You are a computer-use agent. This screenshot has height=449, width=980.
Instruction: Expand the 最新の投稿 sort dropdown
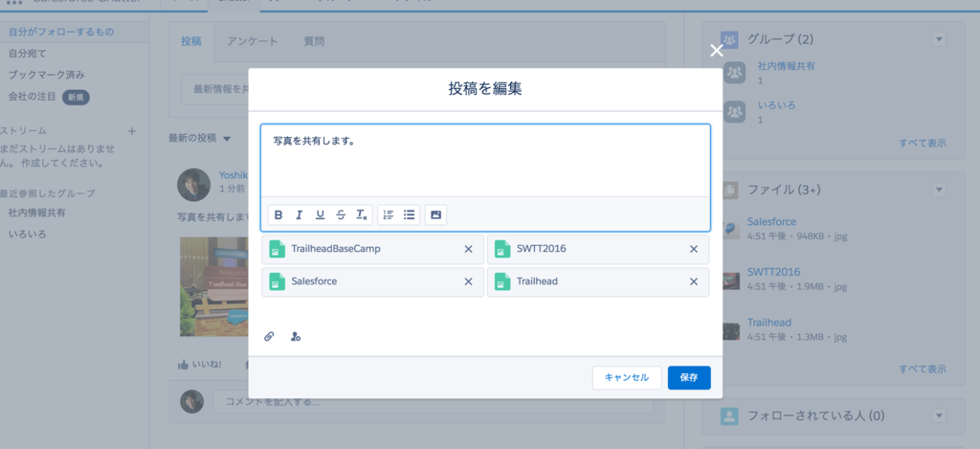click(227, 138)
